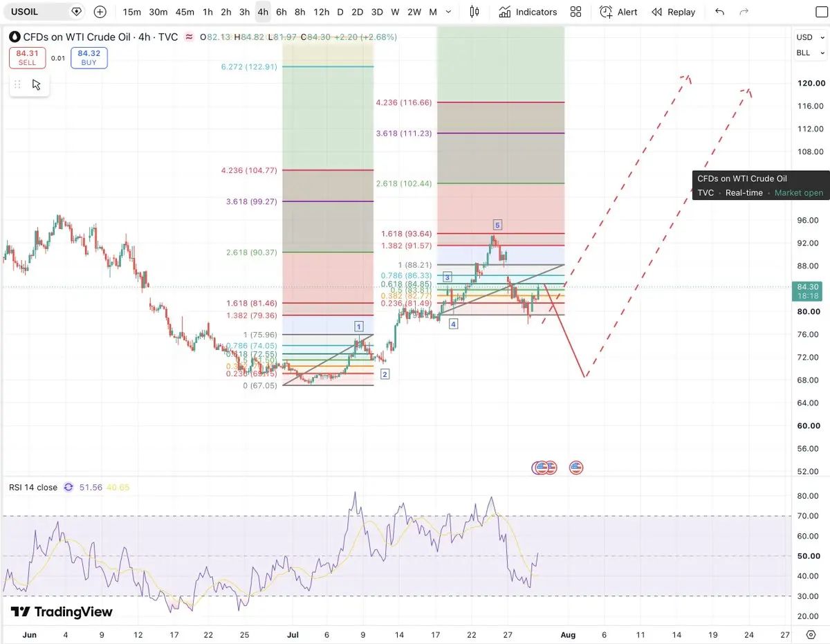
Task: Click the 120.00 price axis label
Action: coord(810,83)
